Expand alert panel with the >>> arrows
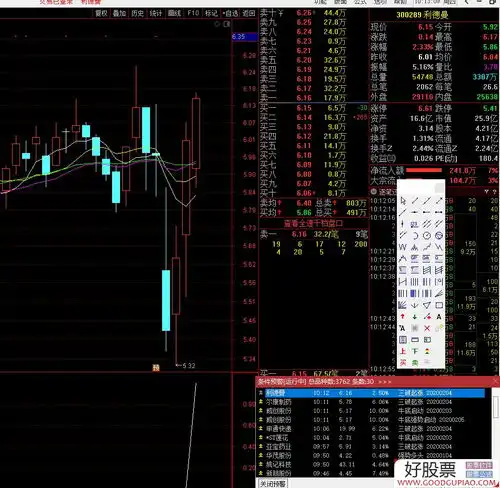 (384, 381)
